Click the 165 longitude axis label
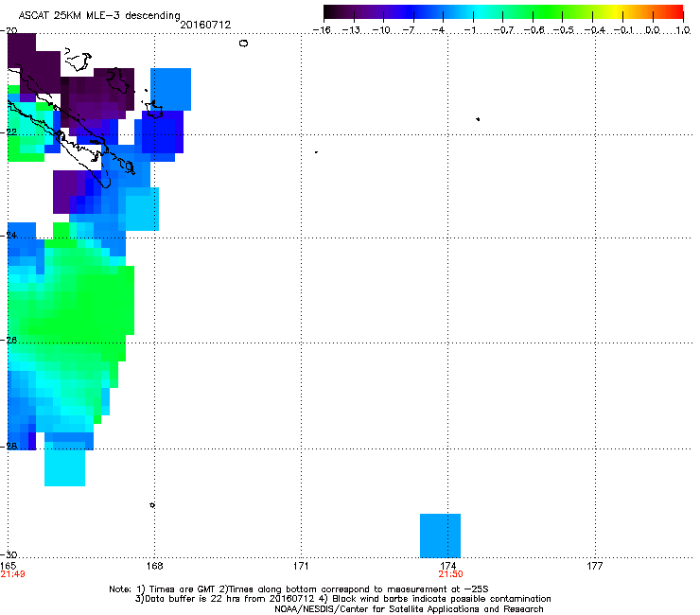Screen dimensions: 700x615 coord(8,566)
